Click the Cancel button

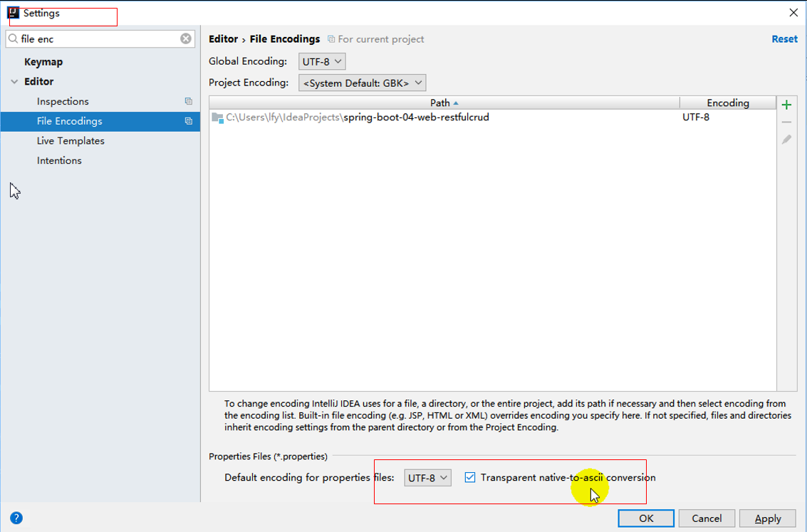[707, 518]
